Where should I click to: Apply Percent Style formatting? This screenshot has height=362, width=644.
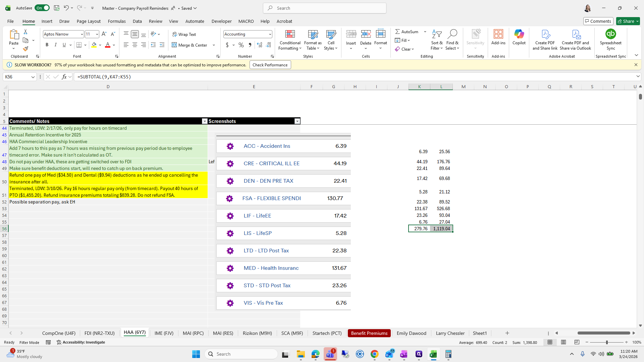pyautogui.click(x=241, y=45)
